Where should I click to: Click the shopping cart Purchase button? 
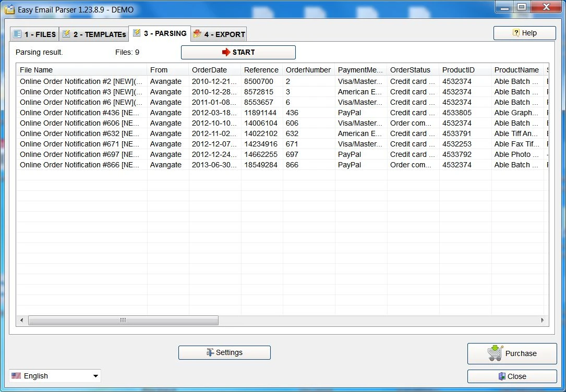[512, 353]
